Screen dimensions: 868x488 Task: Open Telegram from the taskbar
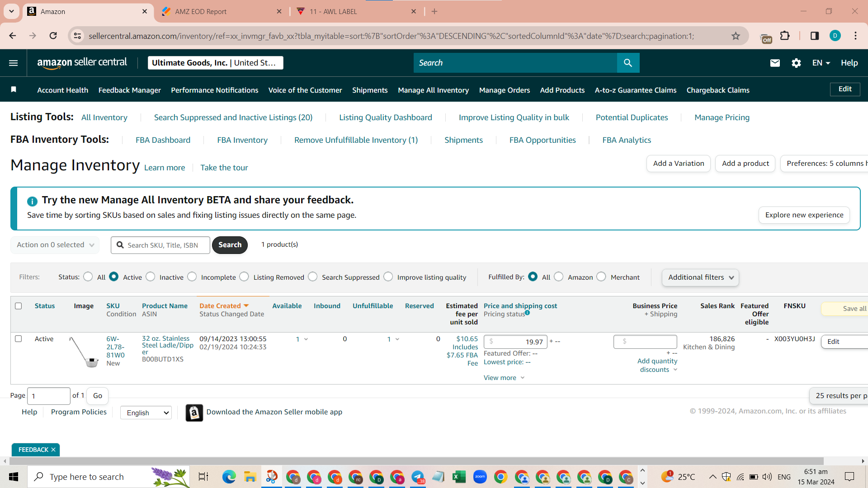coord(418,477)
